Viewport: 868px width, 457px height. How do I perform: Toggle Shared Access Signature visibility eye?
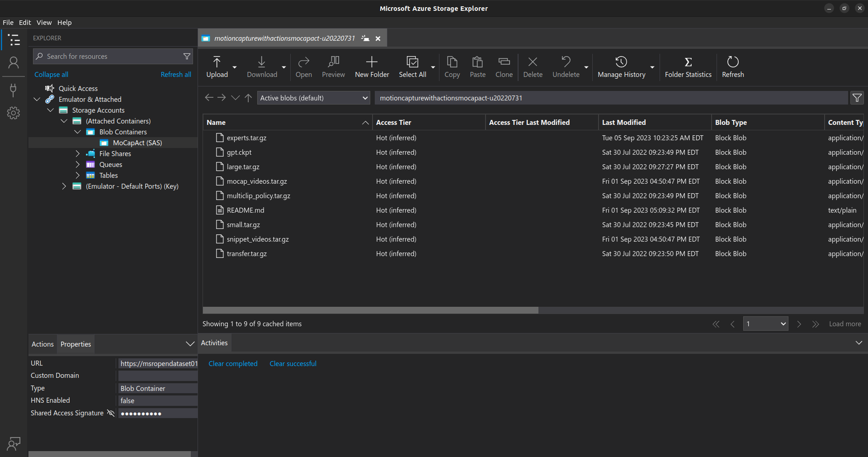tap(110, 413)
